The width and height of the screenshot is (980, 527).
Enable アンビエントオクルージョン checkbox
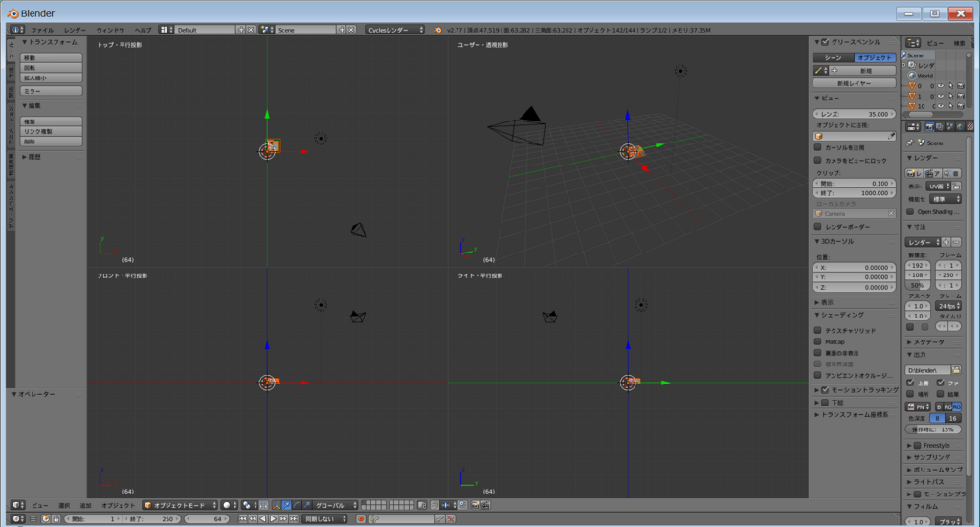[817, 375]
